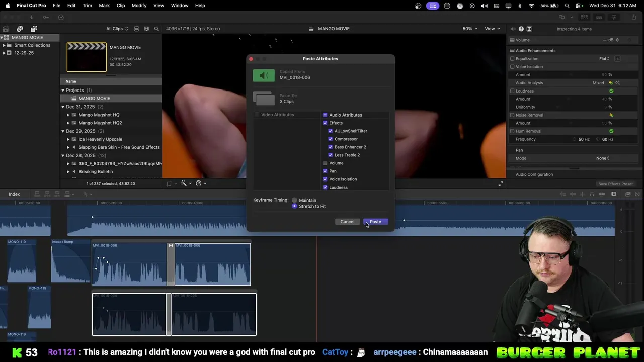Viewport: 644px width, 362px height.
Task: Open Background Tasks checkmark icon
Action: tap(61, 17)
